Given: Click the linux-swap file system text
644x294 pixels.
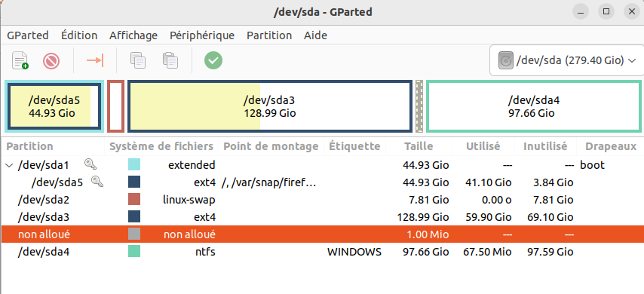Looking at the screenshot, I should 189,200.
